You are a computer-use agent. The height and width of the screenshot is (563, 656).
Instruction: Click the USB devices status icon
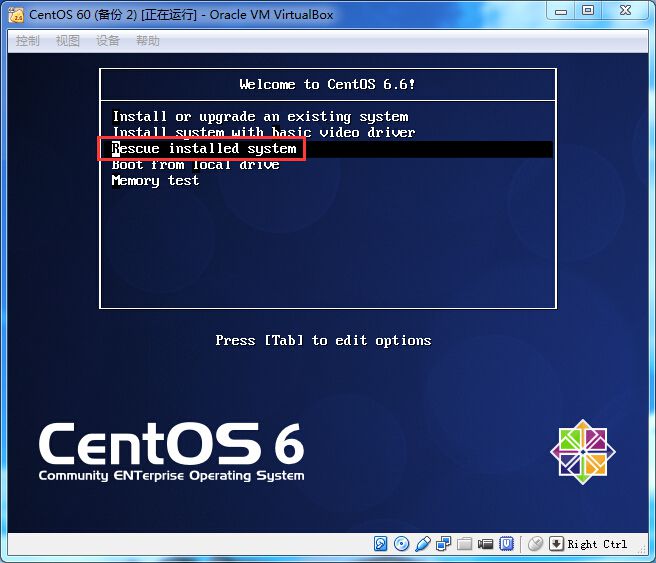coord(423,544)
